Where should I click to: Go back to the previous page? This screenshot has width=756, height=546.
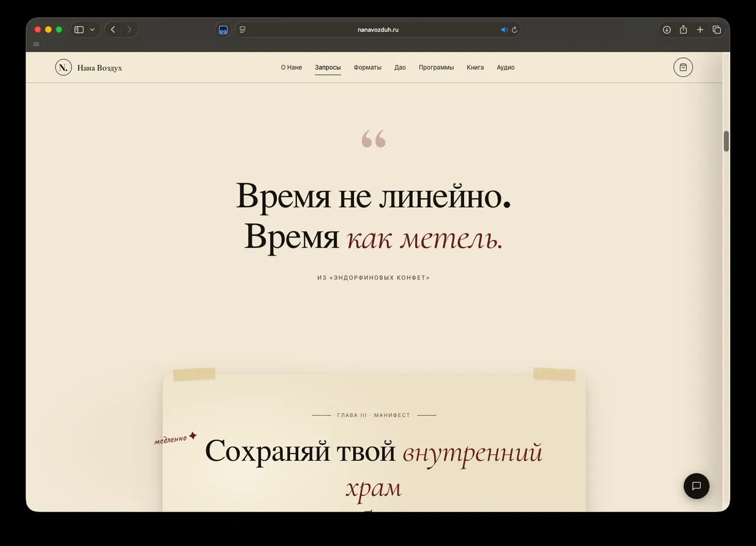pyautogui.click(x=113, y=30)
